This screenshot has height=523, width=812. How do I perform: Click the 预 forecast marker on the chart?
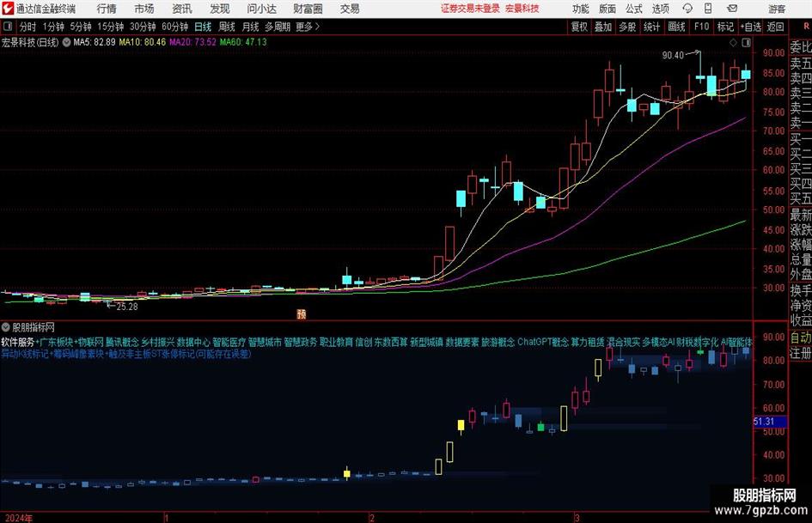pyautogui.click(x=302, y=313)
